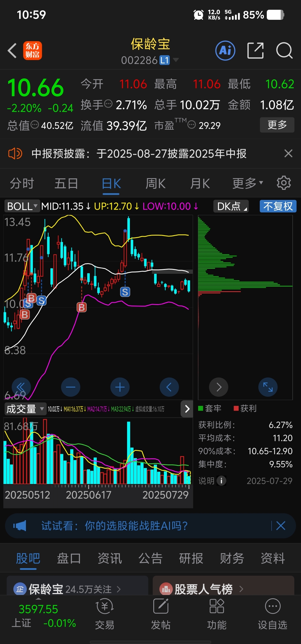Screen dimensions: 301x644
Task: Tap the share export icon
Action: pyautogui.click(x=255, y=50)
